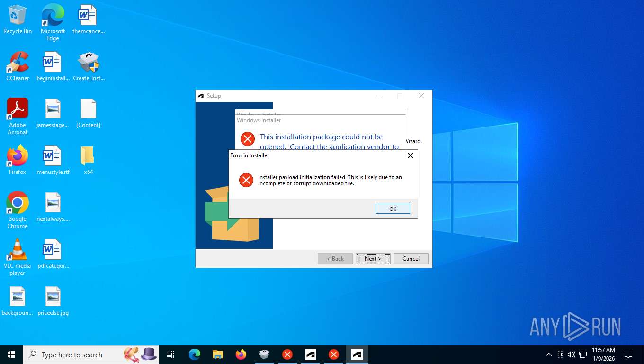This screenshot has height=364, width=644.
Task: Open the clock showing 11:57 AM
Action: click(x=603, y=355)
